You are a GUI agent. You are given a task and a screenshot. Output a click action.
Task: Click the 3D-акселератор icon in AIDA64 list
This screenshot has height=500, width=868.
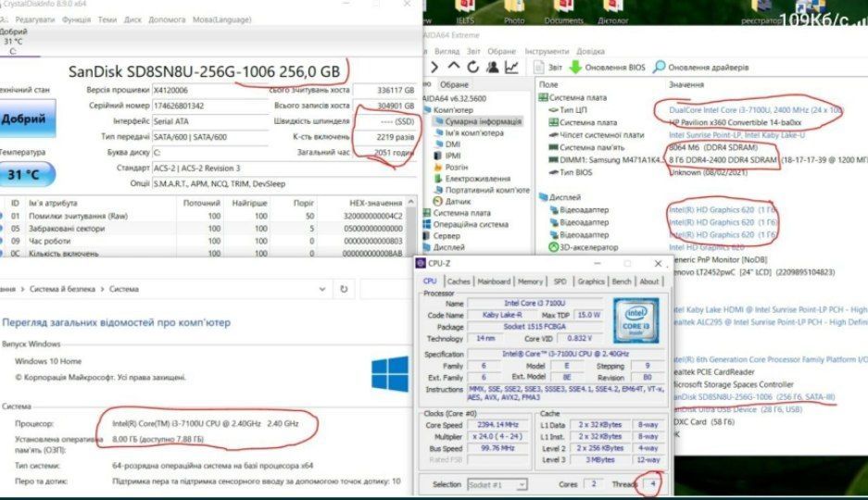point(553,247)
